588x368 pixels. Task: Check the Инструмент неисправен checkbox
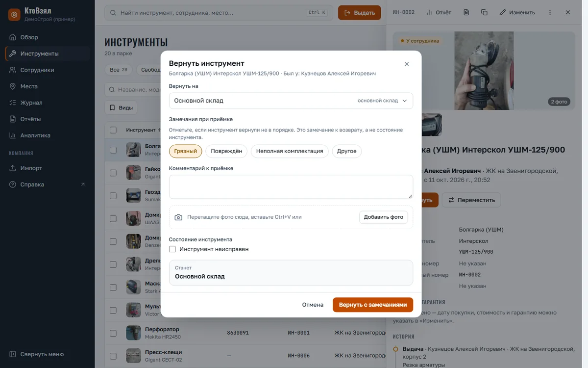[172, 249]
